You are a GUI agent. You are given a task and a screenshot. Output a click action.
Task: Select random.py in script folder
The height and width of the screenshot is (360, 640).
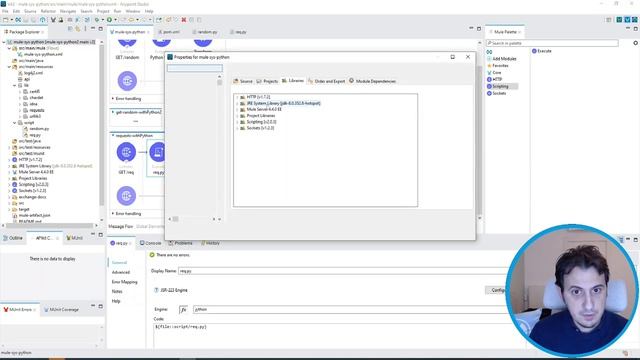point(39,129)
